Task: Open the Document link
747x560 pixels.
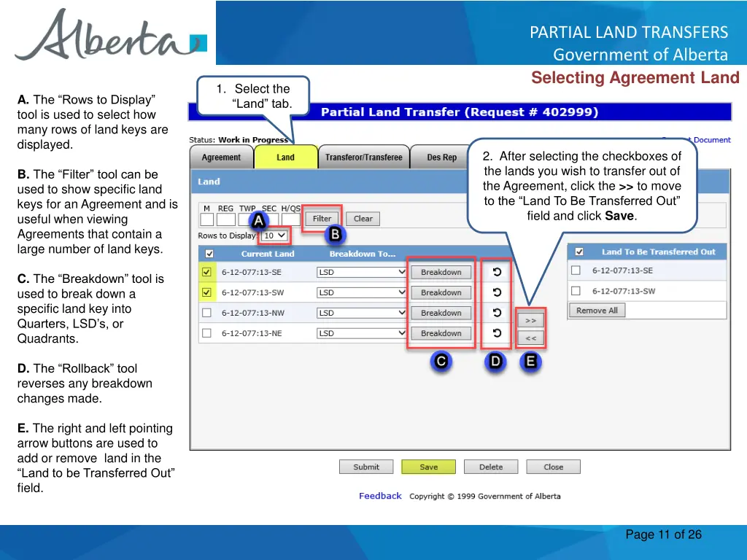Action: (x=712, y=140)
